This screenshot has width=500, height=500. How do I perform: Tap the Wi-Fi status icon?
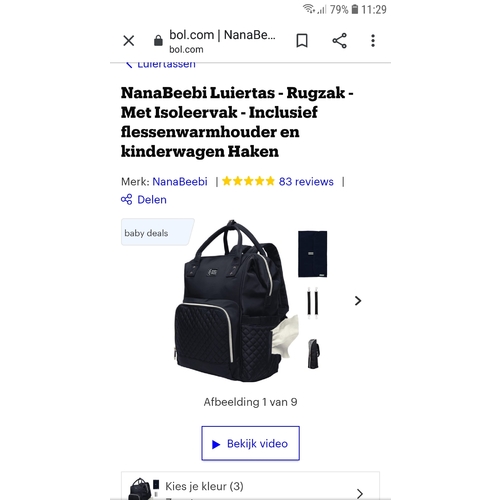click(309, 9)
